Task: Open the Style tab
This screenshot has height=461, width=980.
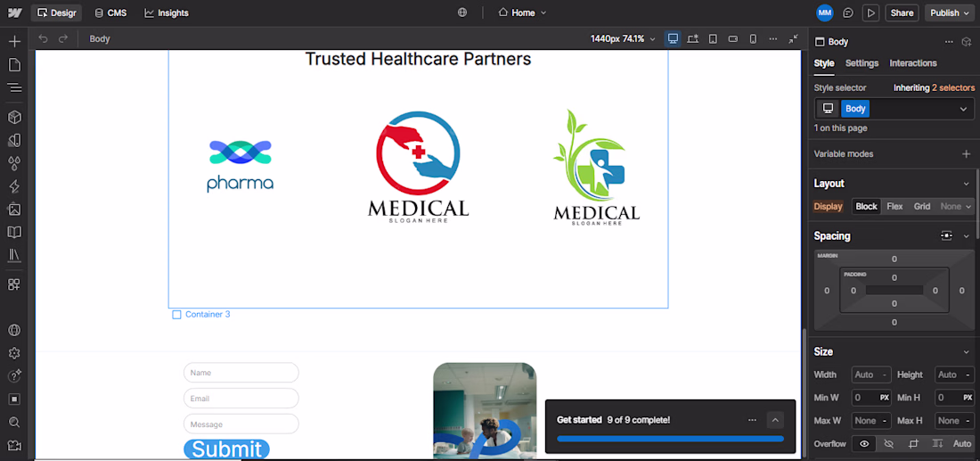Action: pos(824,63)
